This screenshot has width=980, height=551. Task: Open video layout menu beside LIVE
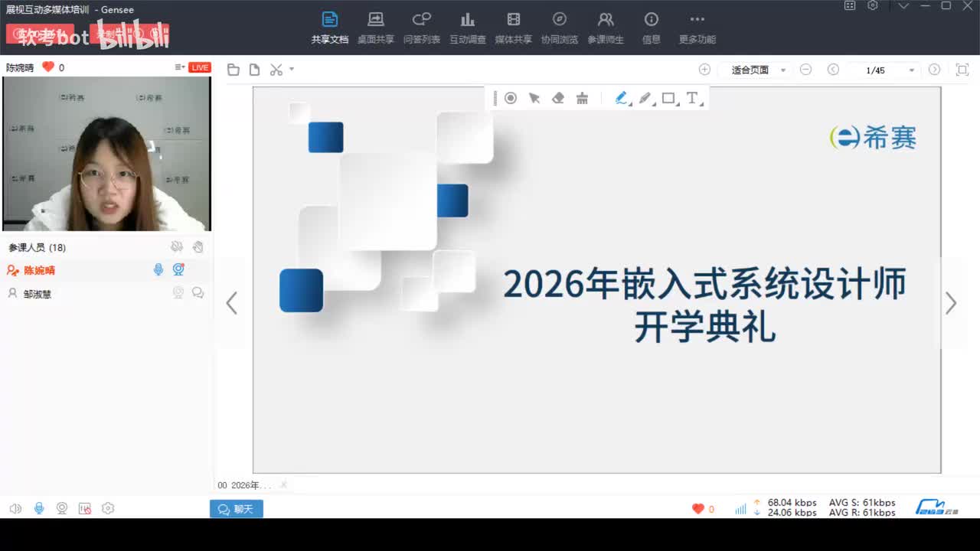click(x=179, y=67)
